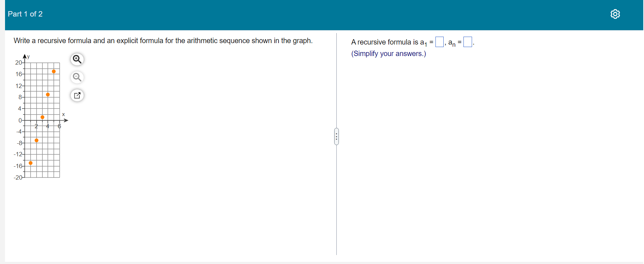Click the a1 answer input box
This screenshot has height=264, width=644.
pyautogui.click(x=439, y=42)
